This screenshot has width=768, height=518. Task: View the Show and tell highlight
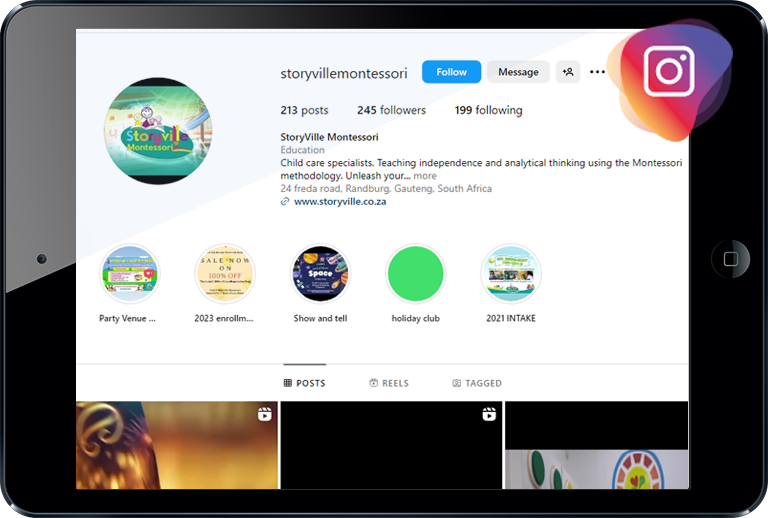click(320, 274)
